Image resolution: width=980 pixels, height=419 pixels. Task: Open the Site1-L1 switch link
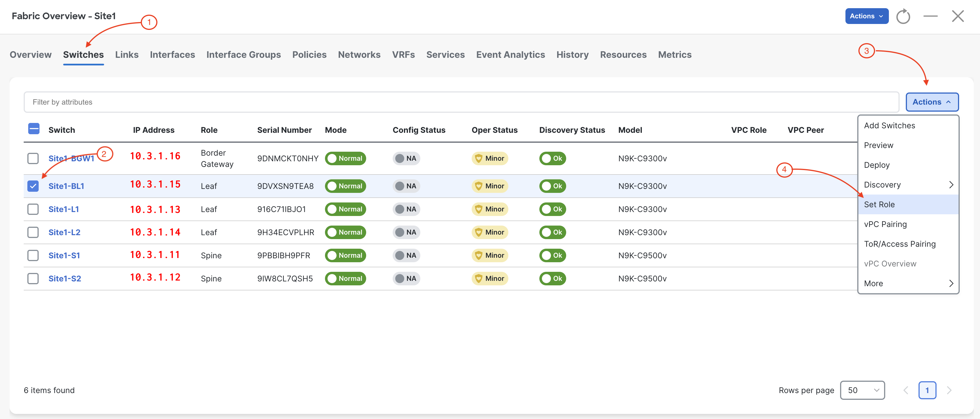tap(63, 209)
